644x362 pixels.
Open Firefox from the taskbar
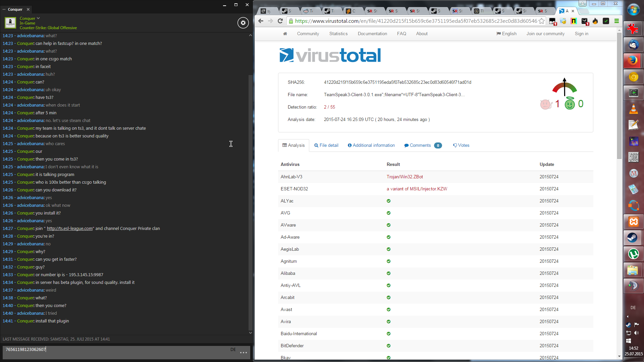pos(633,61)
